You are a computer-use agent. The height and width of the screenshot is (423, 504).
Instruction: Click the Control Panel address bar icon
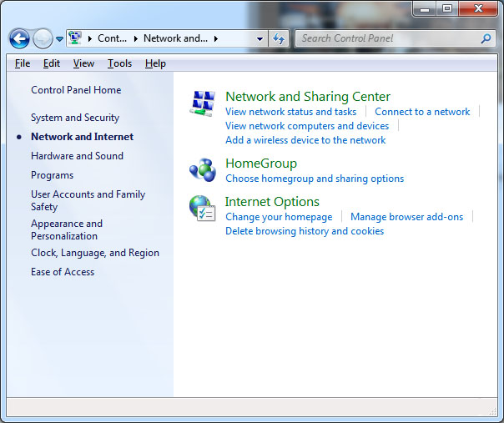click(75, 38)
